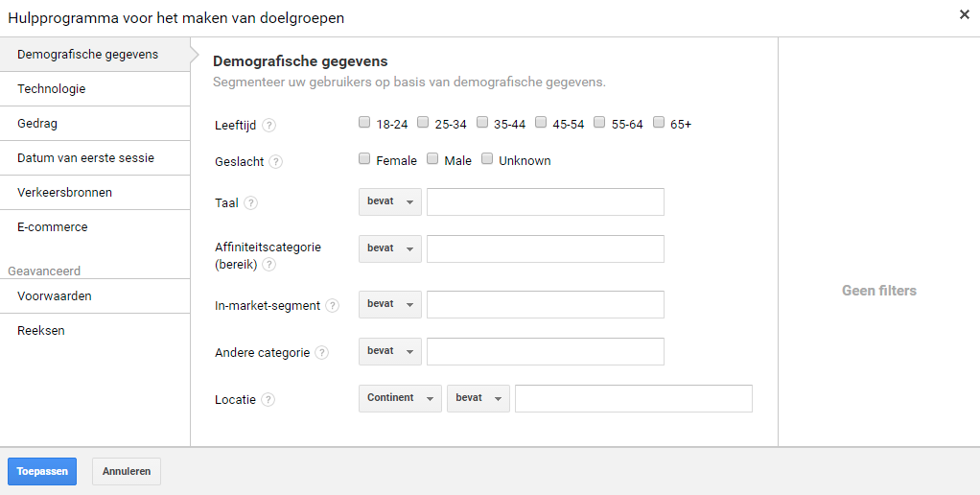980x495 pixels.
Task: Open the Locatie help question mark
Action: (x=268, y=399)
